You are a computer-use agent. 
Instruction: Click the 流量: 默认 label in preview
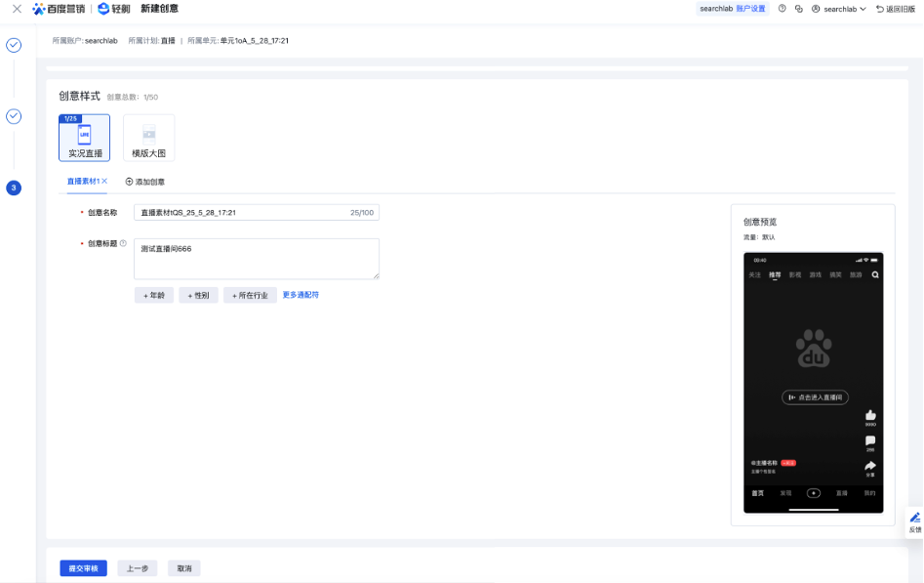(759, 237)
